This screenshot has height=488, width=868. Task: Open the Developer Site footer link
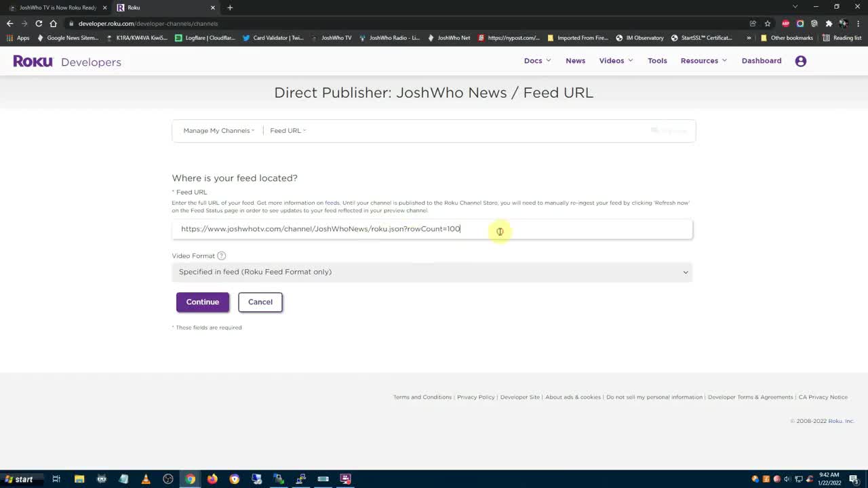520,397
